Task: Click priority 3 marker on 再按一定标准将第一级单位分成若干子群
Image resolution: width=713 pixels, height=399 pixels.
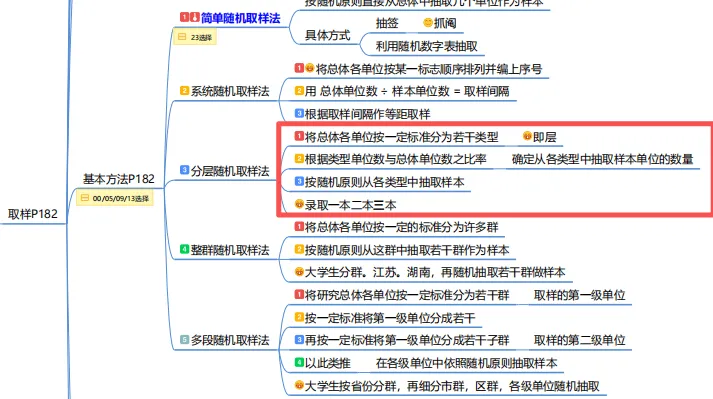Action: pyautogui.click(x=299, y=340)
